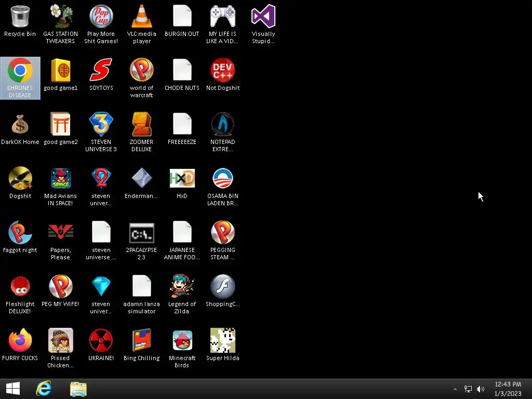The image size is (532, 399).
Task: Click the network status tray icon
Action: pos(468,389)
